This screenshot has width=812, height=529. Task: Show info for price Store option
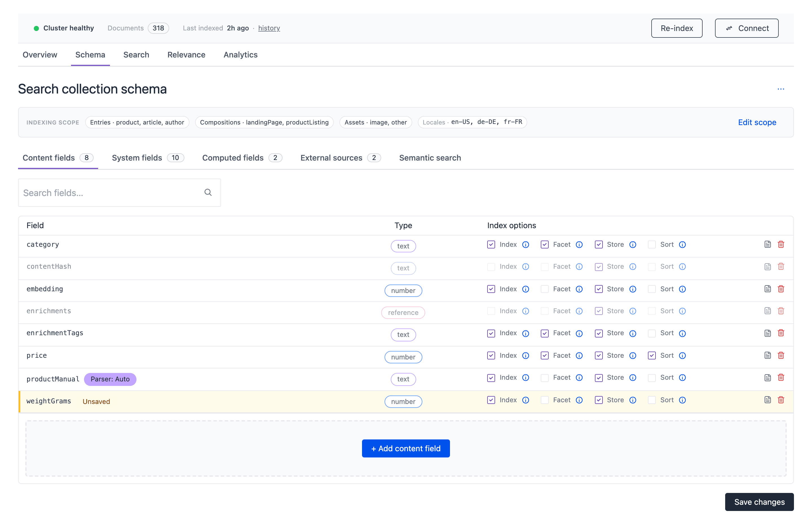(x=633, y=356)
